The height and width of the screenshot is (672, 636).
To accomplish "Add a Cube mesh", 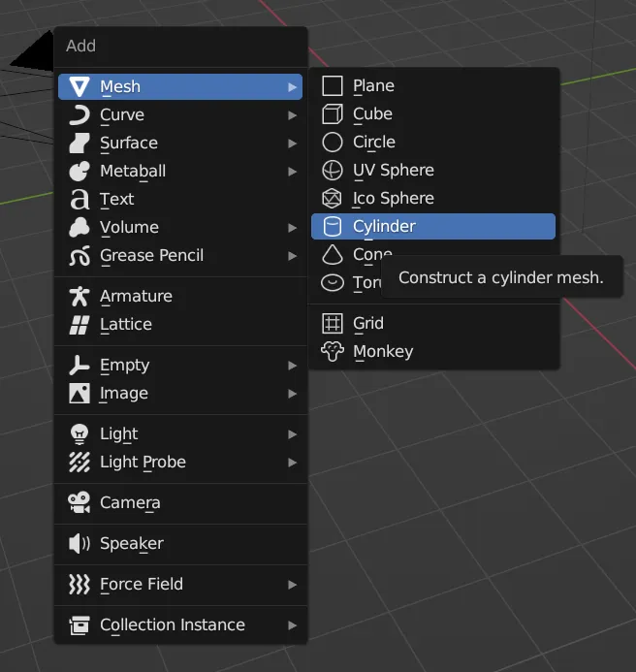I will pos(433,114).
